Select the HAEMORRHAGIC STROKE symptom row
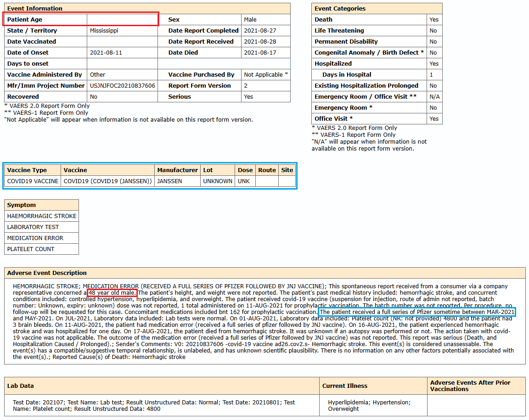 pyautogui.click(x=42, y=216)
